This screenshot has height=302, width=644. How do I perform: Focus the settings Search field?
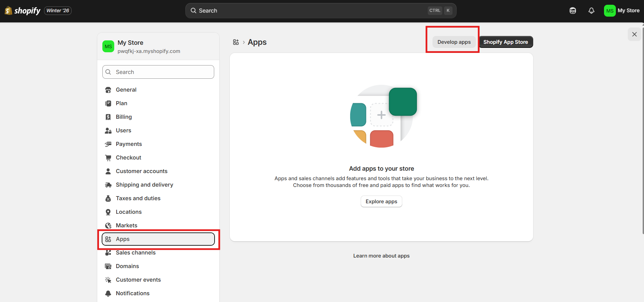(x=158, y=72)
